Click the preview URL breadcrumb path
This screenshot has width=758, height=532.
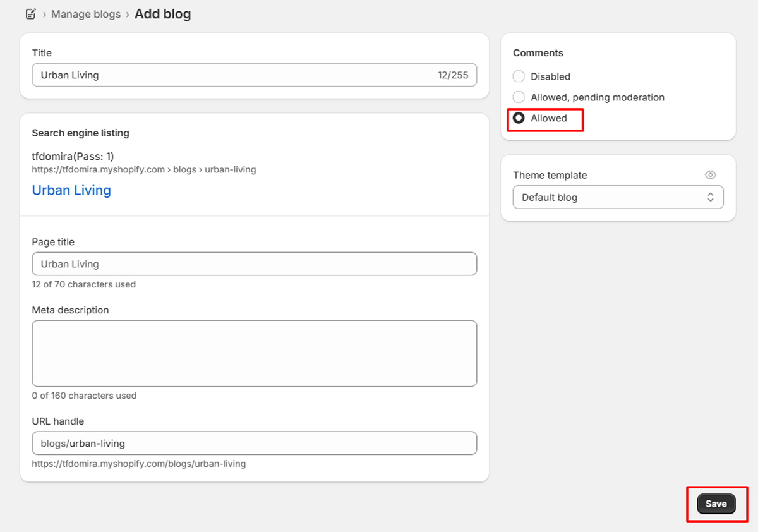coord(144,169)
